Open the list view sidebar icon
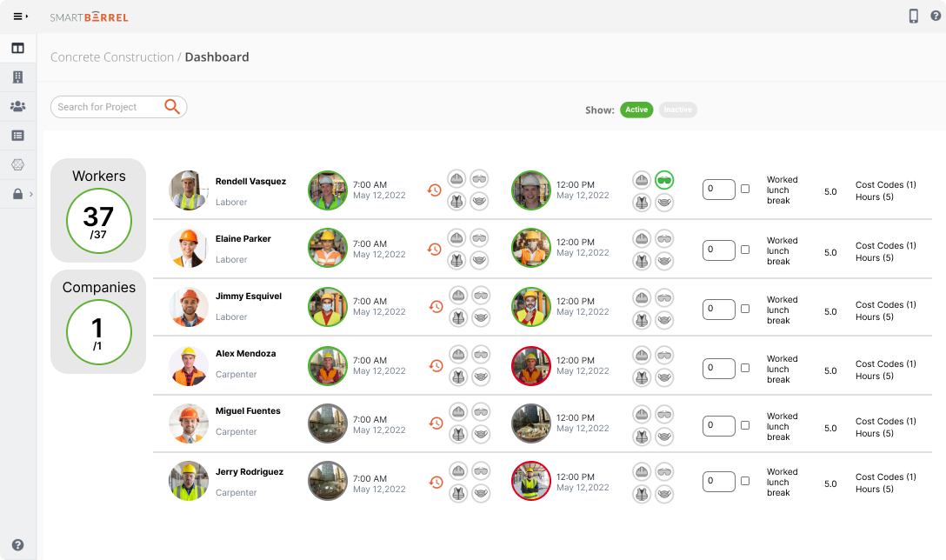The width and height of the screenshot is (946, 560). point(17,136)
